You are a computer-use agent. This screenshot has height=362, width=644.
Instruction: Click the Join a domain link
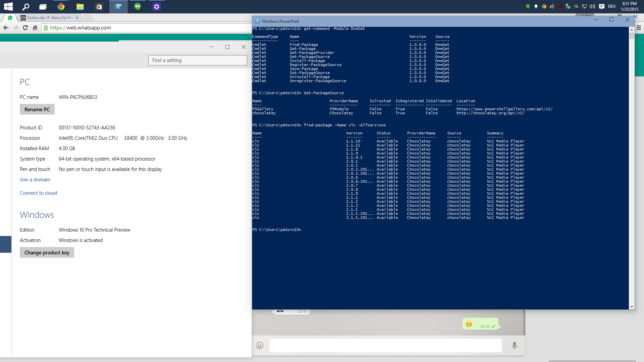[35, 180]
